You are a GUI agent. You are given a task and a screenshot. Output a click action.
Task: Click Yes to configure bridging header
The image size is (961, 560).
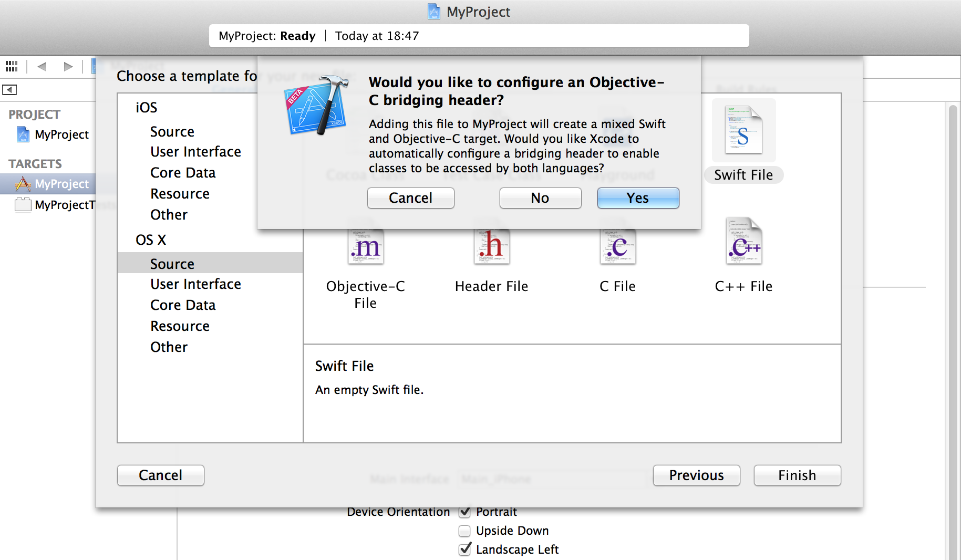click(x=638, y=198)
